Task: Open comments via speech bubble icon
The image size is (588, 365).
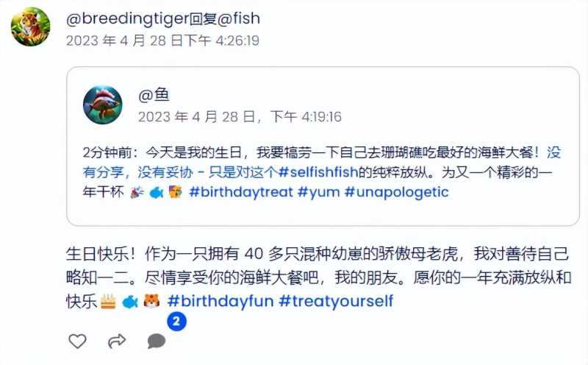Action: pyautogui.click(x=157, y=341)
